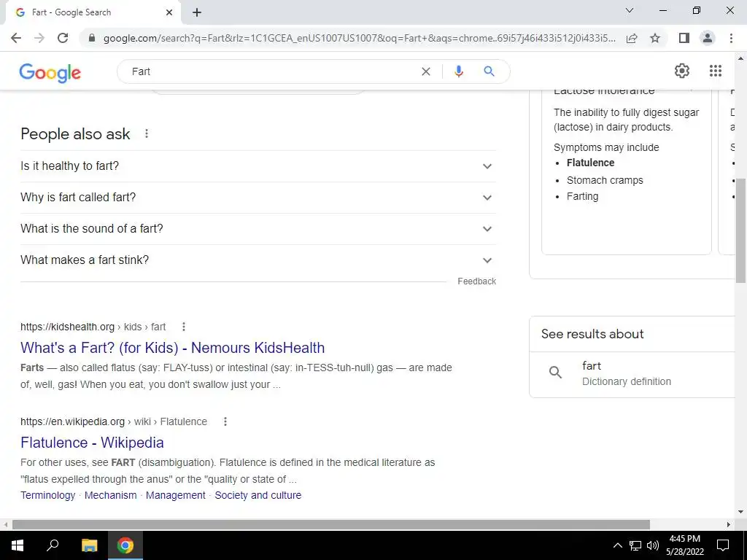Viewport: 747px width, 560px height.
Task: Open the Google apps grid
Action: click(715, 71)
